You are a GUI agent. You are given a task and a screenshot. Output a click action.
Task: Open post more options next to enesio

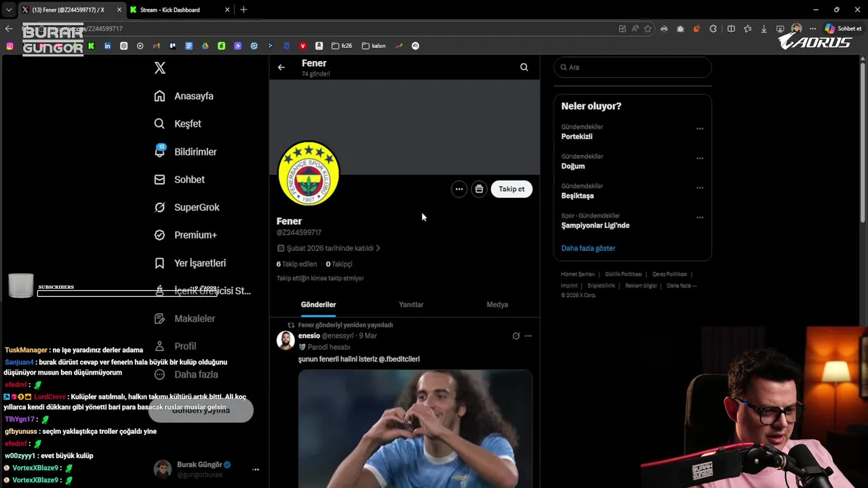528,335
